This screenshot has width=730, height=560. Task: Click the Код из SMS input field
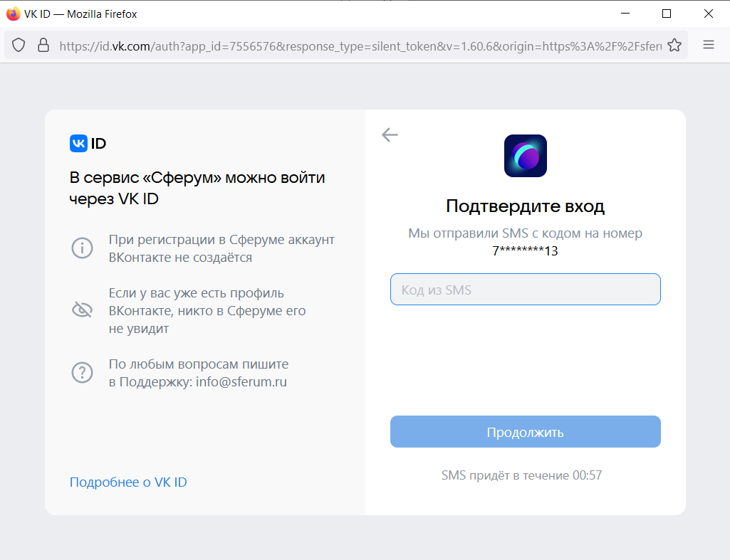525,289
